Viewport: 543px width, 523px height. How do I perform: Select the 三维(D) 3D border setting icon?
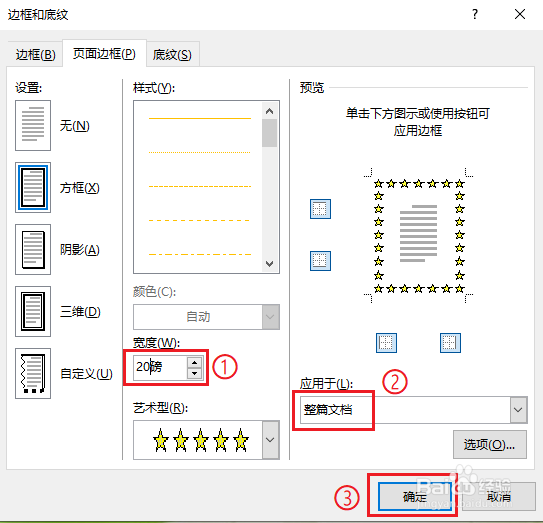coord(33,311)
